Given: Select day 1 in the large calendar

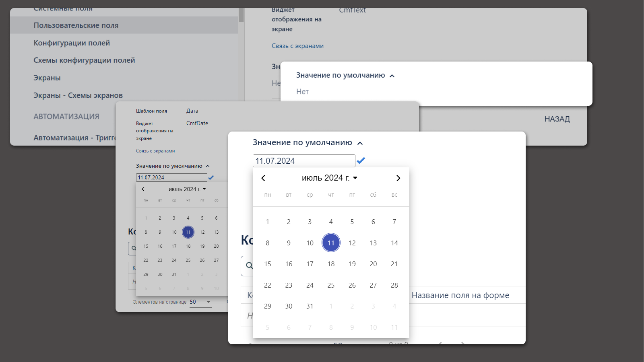Looking at the screenshot, I should [x=268, y=222].
